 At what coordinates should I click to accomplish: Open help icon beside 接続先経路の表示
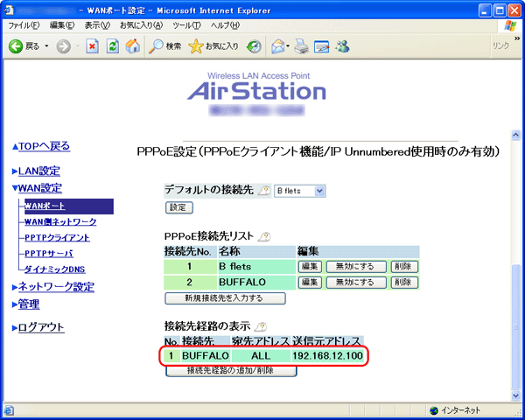click(x=261, y=326)
